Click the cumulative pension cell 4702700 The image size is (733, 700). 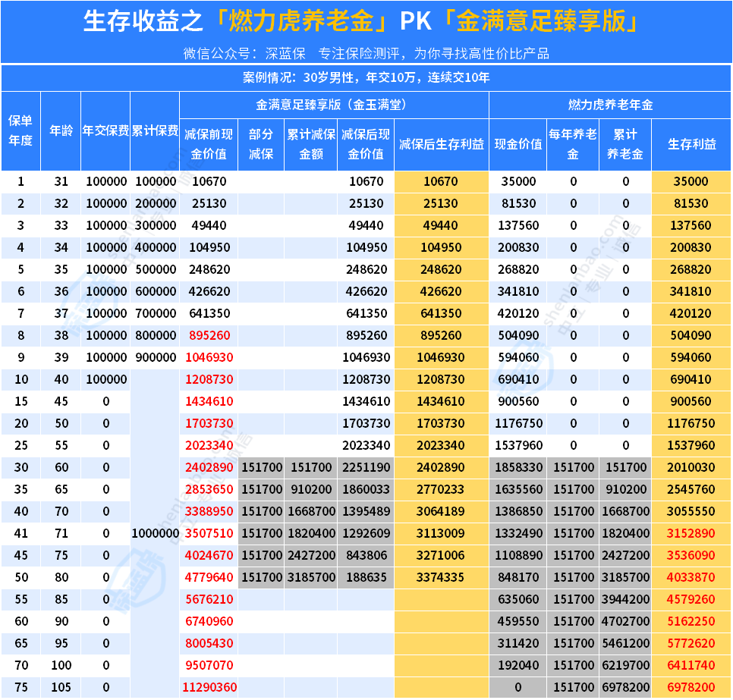coord(625,621)
